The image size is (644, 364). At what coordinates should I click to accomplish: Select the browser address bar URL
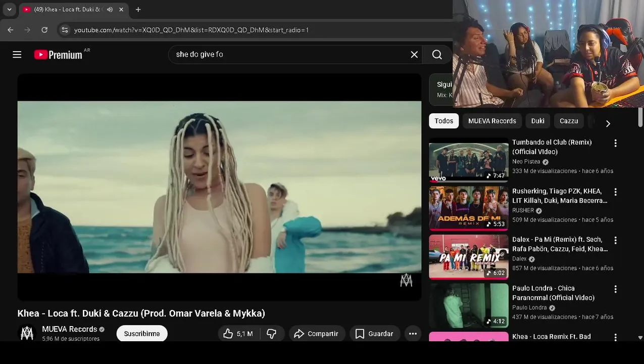tap(191, 30)
